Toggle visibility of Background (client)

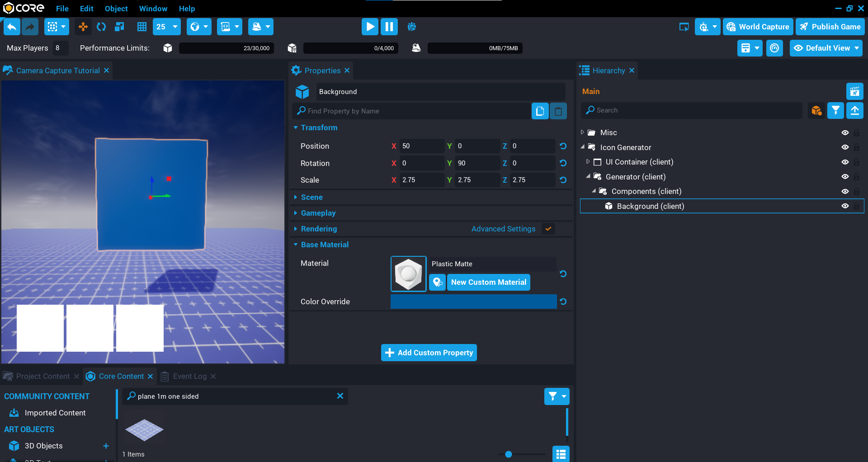tap(844, 206)
